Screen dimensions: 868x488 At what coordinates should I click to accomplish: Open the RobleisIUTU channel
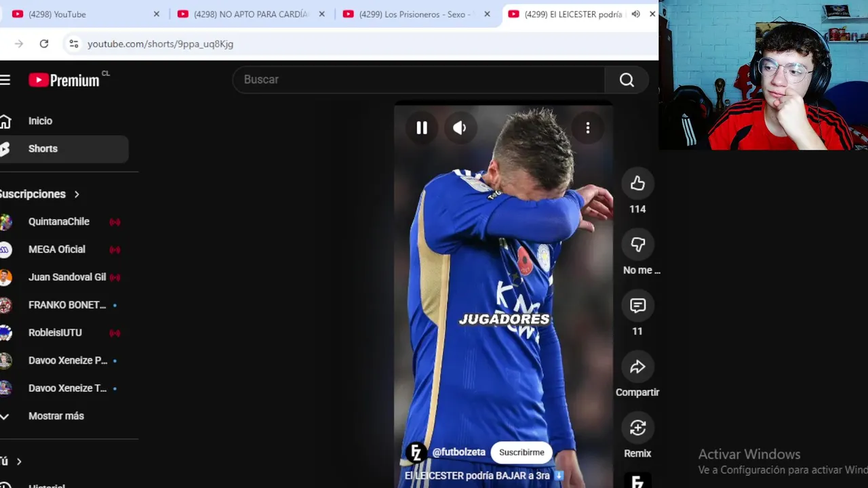point(55,333)
